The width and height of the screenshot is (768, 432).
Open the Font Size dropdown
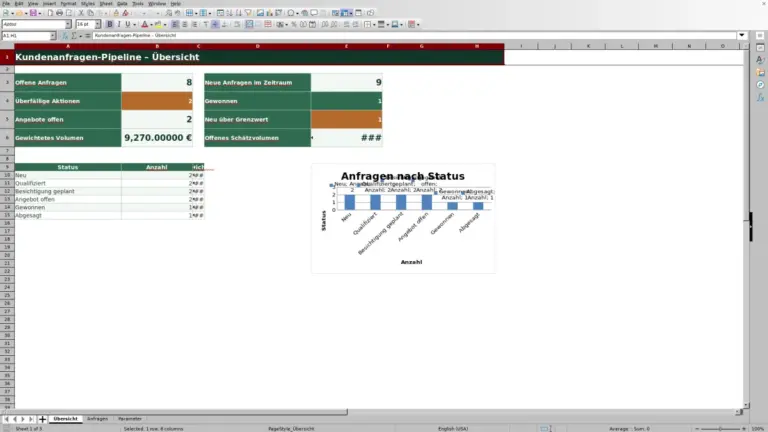(97, 24)
